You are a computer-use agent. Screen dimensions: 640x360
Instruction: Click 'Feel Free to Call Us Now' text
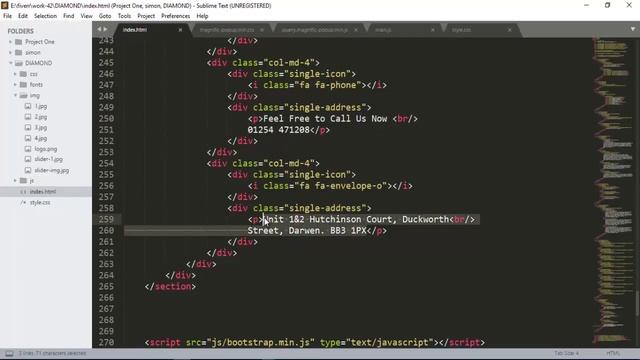(x=325, y=119)
